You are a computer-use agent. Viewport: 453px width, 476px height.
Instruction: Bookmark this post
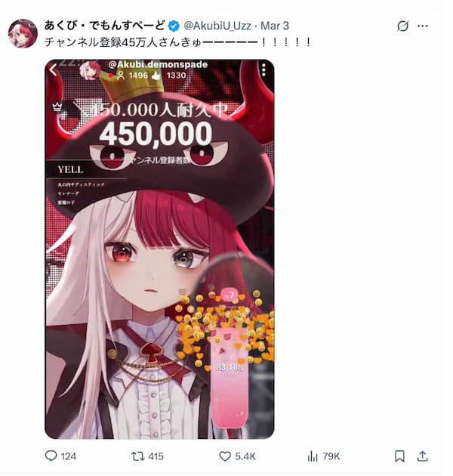399,456
